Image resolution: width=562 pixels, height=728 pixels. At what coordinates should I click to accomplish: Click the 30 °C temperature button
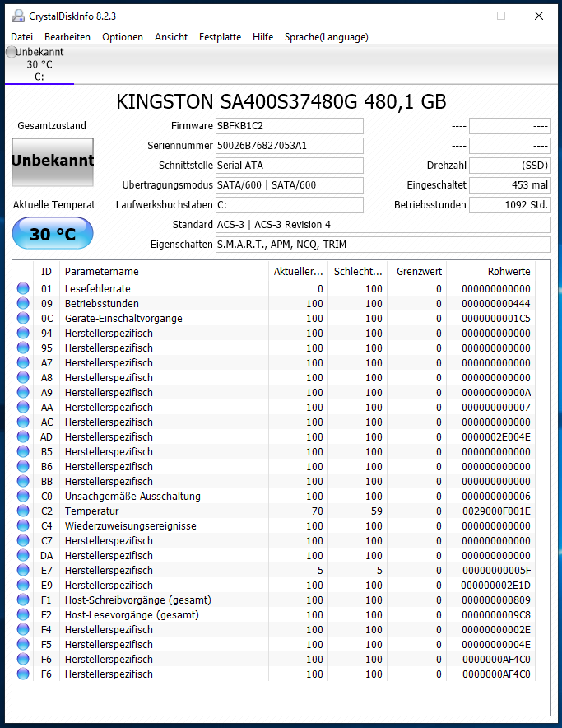53,233
